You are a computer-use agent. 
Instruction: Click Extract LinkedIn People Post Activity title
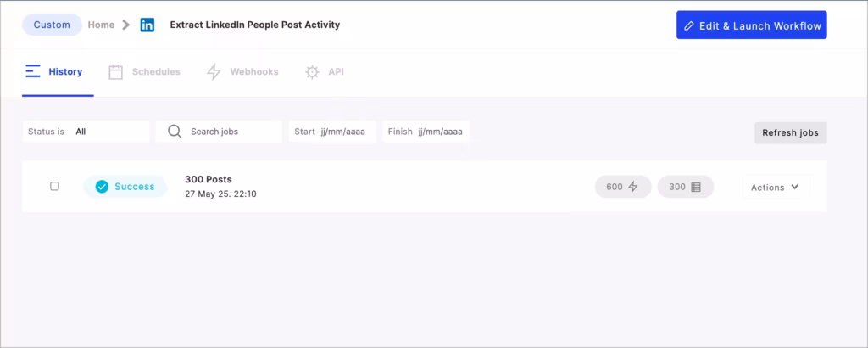coord(254,25)
